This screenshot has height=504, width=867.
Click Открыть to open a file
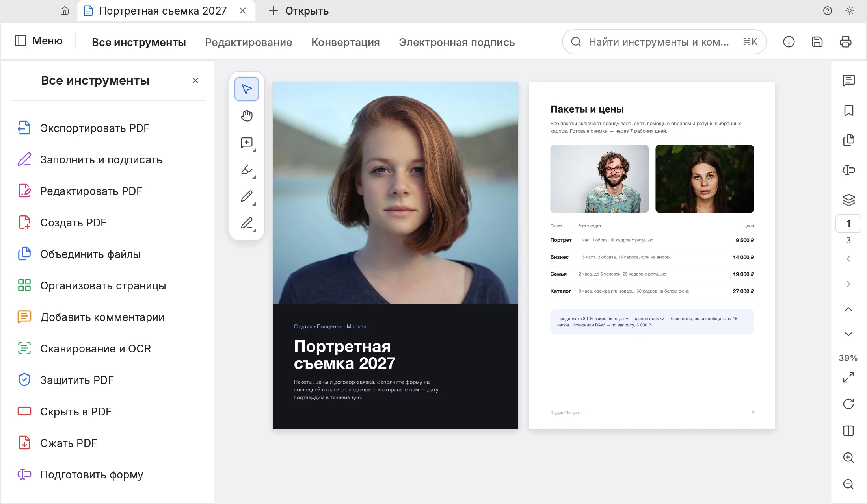coord(299,11)
